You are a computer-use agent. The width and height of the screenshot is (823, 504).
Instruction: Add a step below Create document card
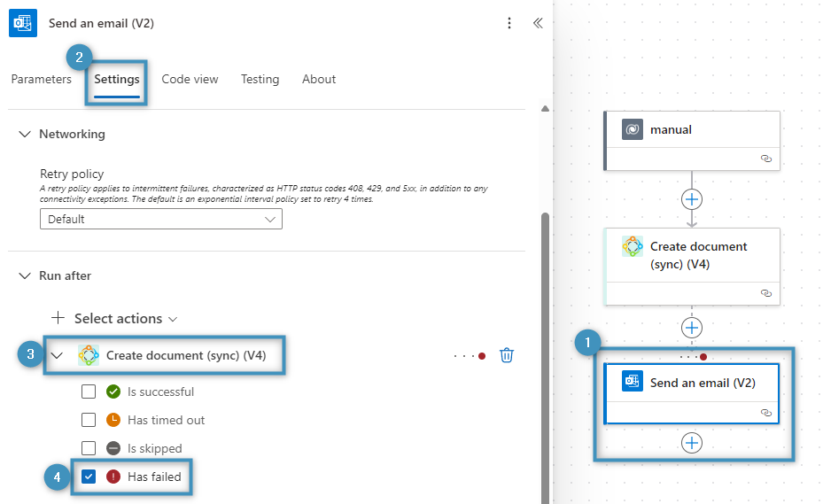(692, 328)
